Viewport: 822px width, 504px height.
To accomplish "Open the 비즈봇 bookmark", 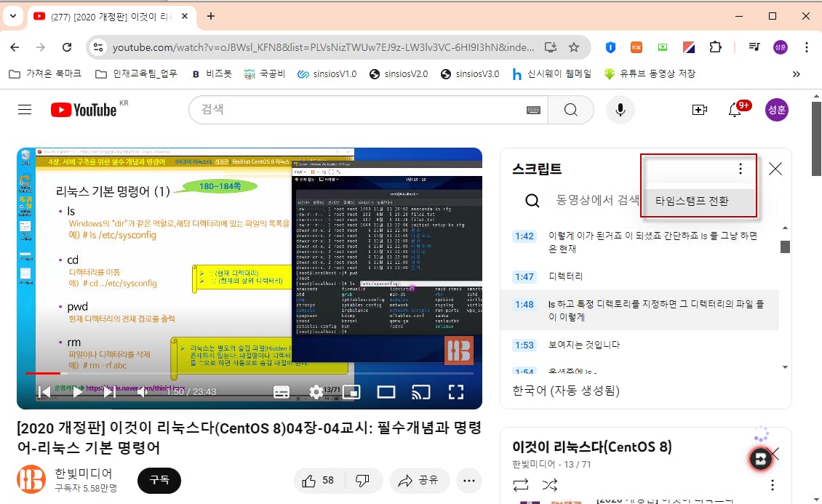I will pos(212,74).
